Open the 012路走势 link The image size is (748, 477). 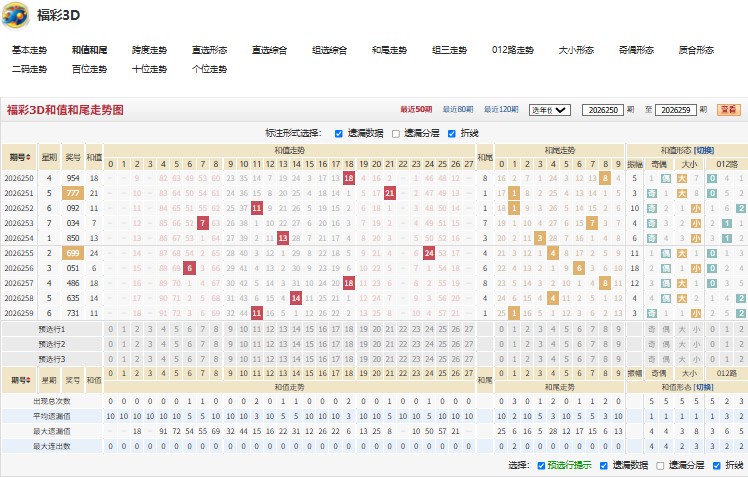point(513,50)
